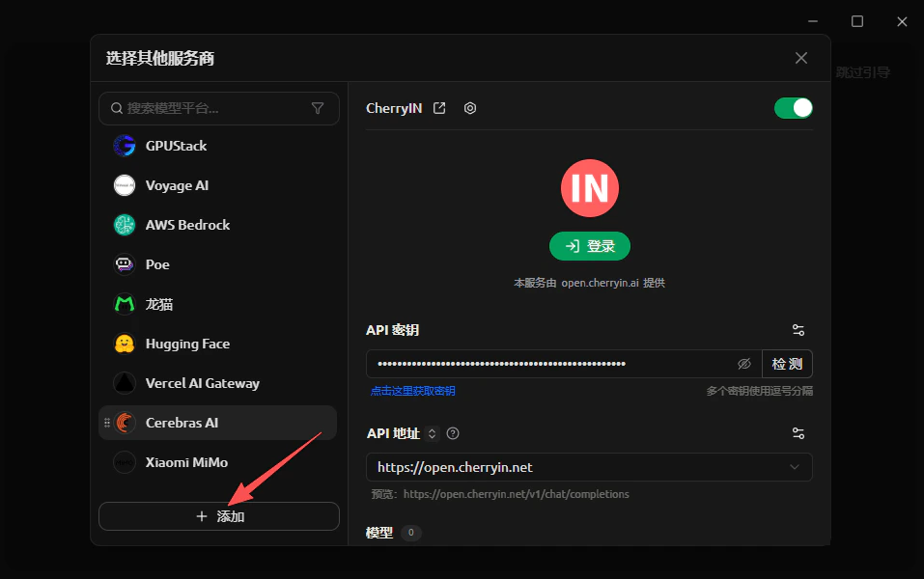
Task: Choose 龙猫 provider entry
Action: 218,304
